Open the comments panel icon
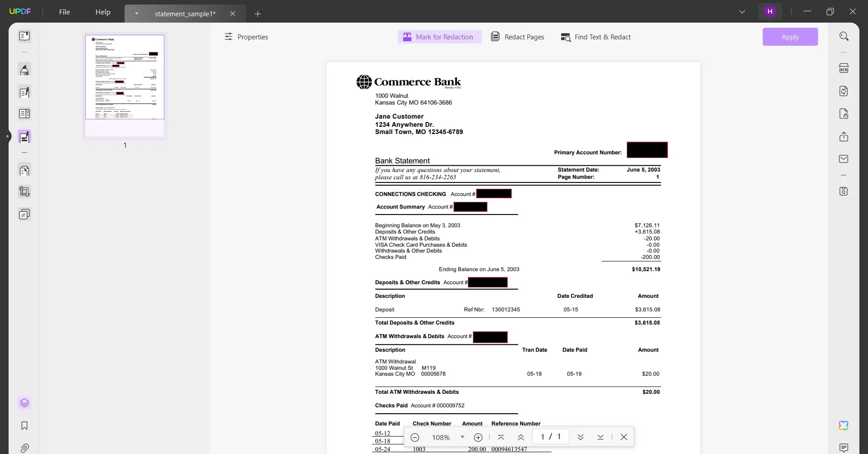Screen dimensions: 868x454 coord(844,448)
